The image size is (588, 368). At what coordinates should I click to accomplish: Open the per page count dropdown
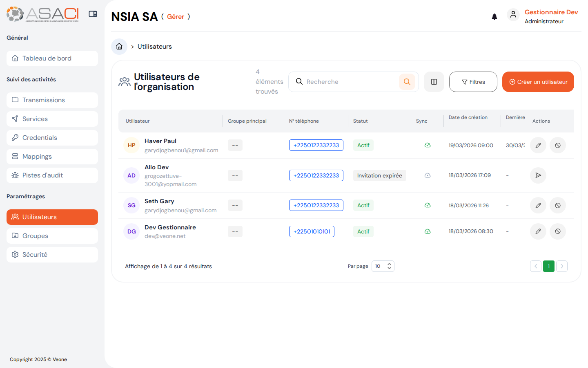click(x=383, y=266)
